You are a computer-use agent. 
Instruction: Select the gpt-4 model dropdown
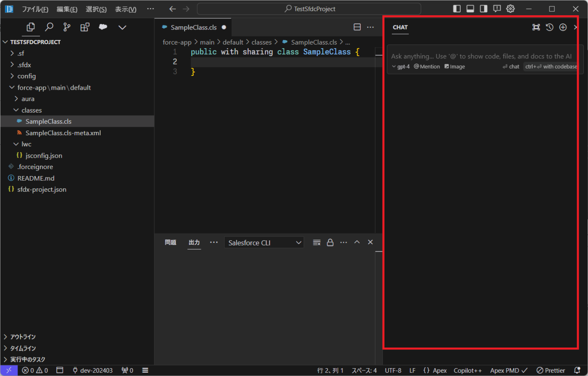point(401,67)
